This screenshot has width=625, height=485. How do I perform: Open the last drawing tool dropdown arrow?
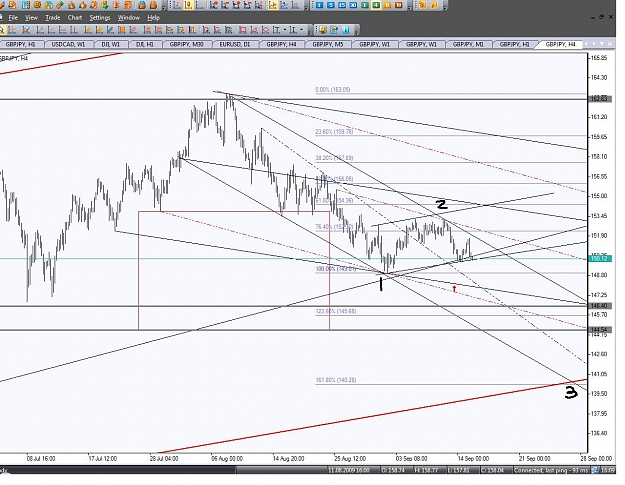301,30
